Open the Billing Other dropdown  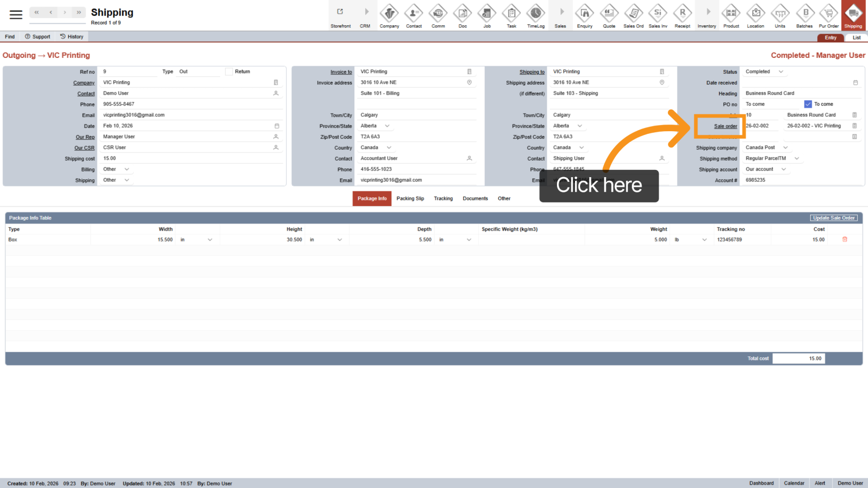tap(127, 169)
